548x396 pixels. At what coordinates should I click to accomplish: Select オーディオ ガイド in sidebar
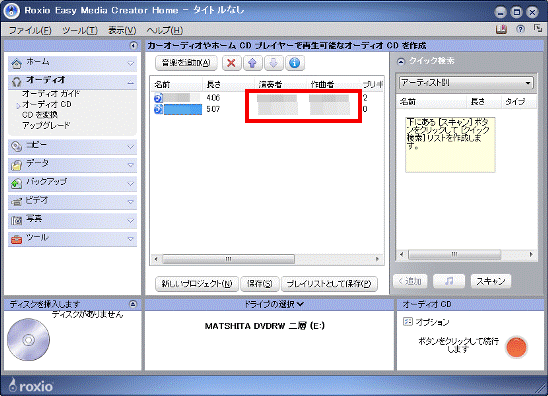pyautogui.click(x=51, y=94)
